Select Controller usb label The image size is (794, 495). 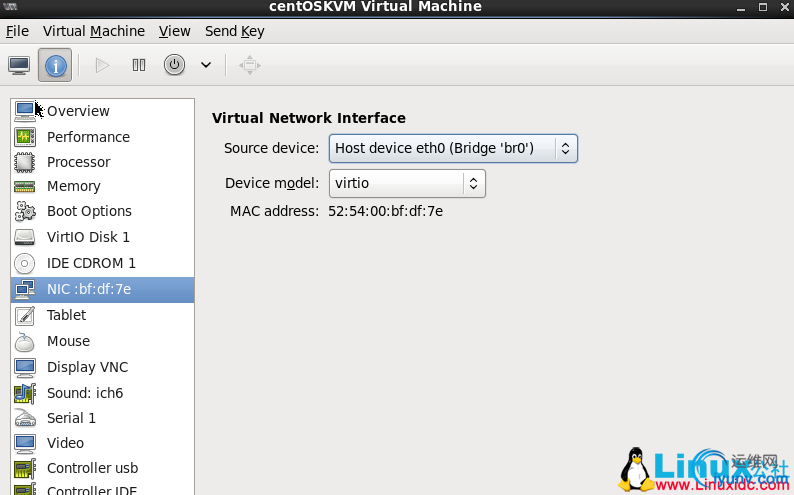pos(92,468)
